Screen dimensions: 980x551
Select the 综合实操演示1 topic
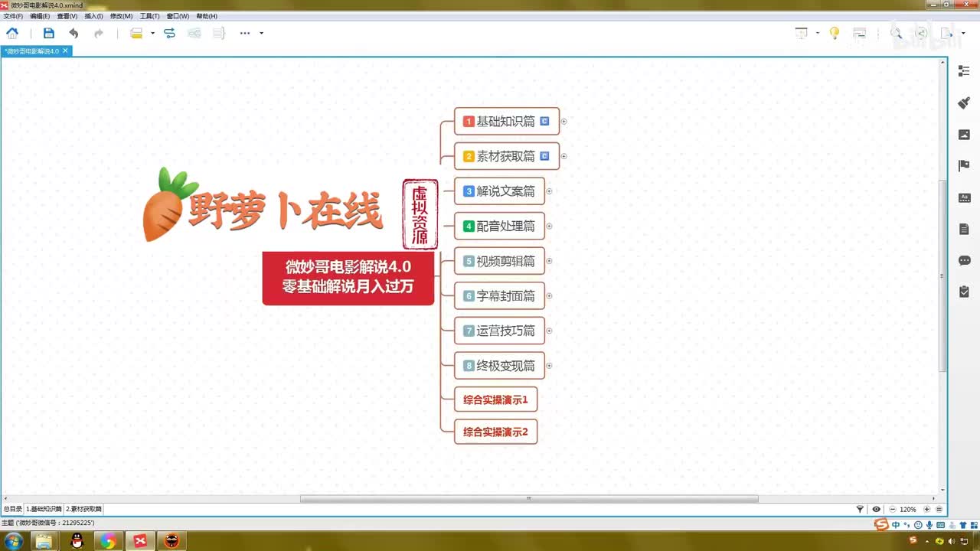[x=495, y=399]
